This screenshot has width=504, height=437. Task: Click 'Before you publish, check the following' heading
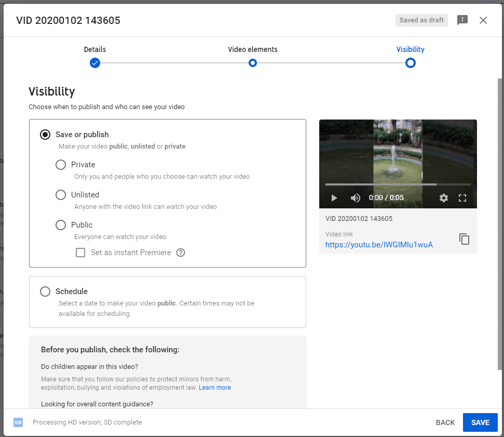(x=110, y=350)
